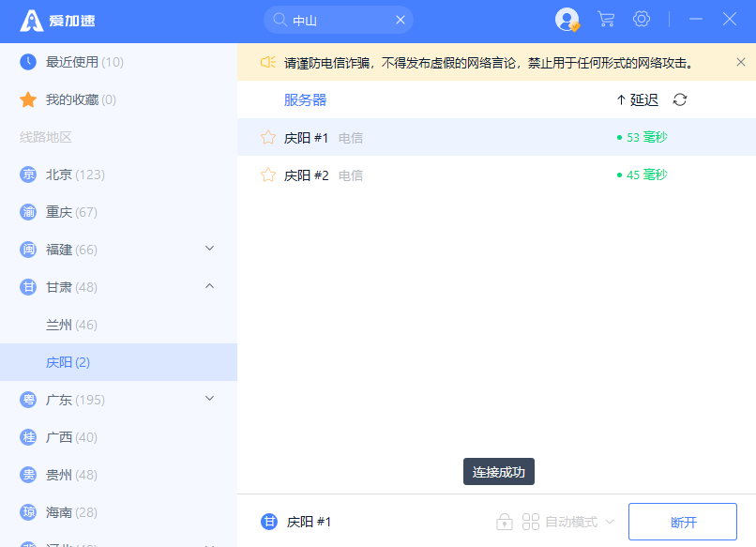Viewport: 756px width, 547px height.
Task: Click the speaker announcement icon
Action: pyautogui.click(x=267, y=62)
